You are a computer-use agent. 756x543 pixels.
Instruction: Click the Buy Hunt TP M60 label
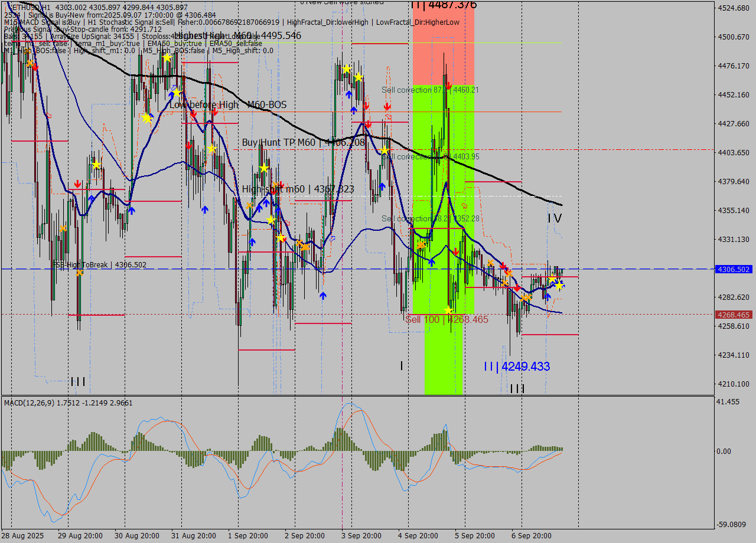(303, 143)
